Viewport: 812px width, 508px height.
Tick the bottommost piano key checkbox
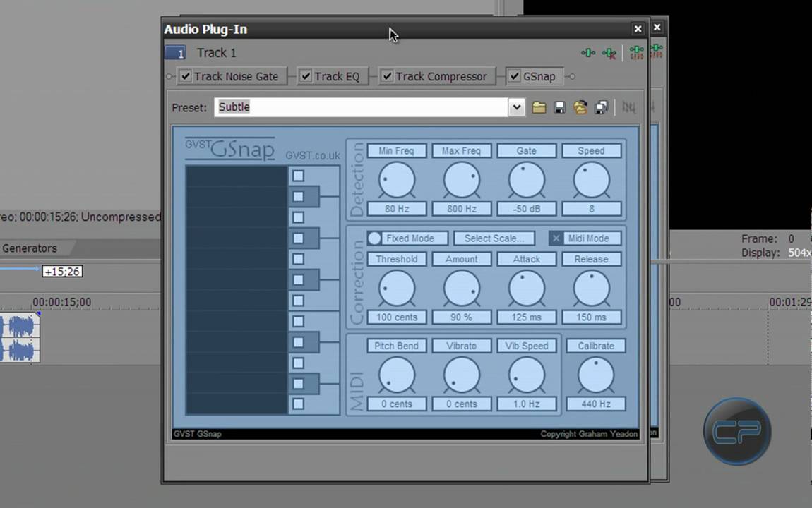(298, 404)
